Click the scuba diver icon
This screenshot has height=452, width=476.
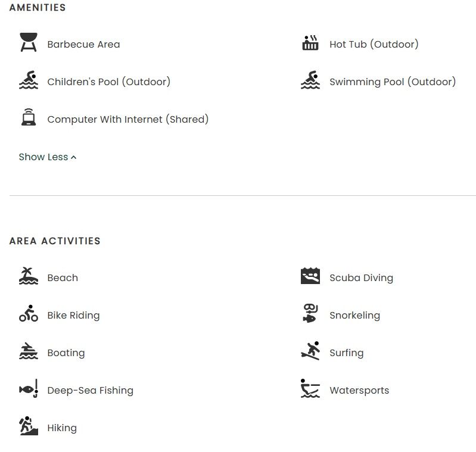(x=310, y=276)
